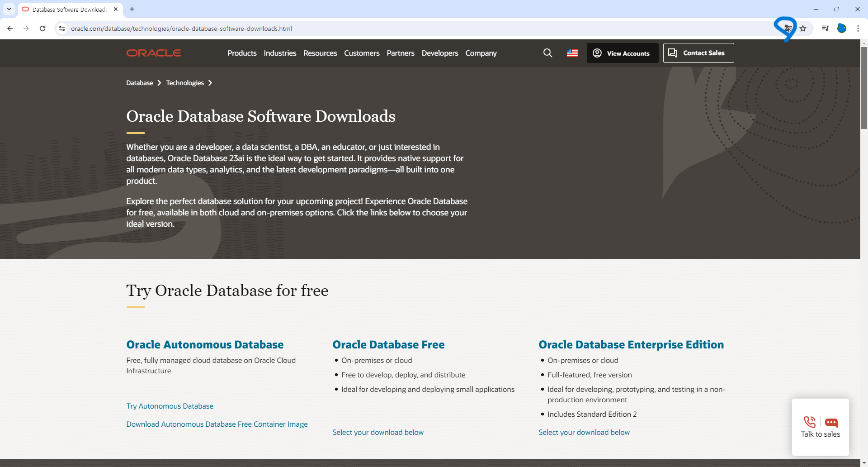Screen dimensions: 868x467
Task: Open the Company menu
Action: [481, 53]
